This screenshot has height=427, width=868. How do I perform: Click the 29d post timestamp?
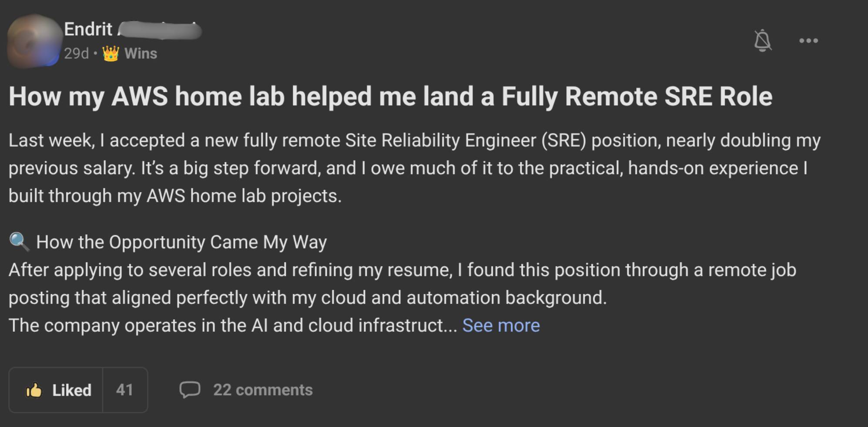click(76, 53)
